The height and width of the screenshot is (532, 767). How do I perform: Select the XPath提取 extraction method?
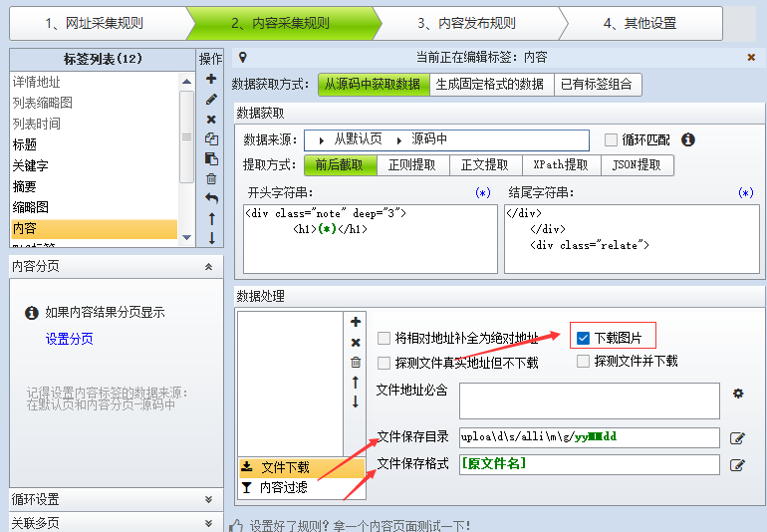pos(561,165)
